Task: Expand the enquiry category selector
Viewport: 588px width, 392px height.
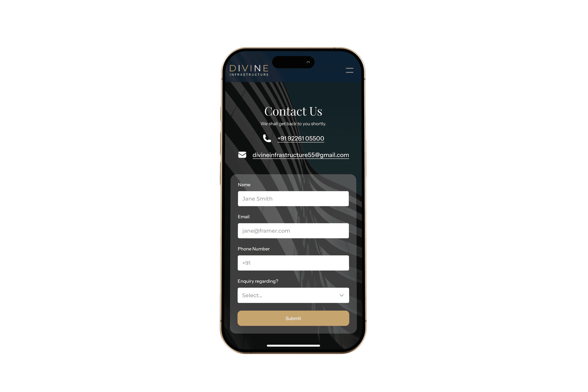Action: (293, 295)
